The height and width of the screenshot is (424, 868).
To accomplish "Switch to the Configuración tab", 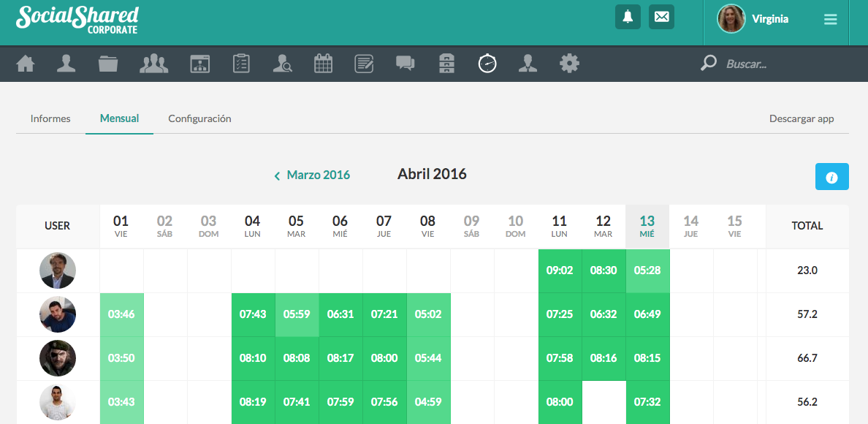I will point(199,118).
